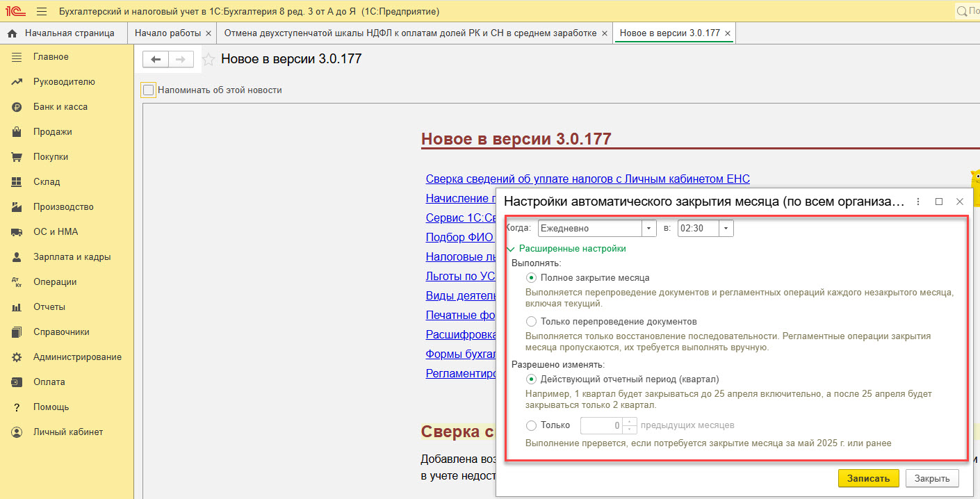Open the time dropdown arrow next to 02:30

(726, 228)
